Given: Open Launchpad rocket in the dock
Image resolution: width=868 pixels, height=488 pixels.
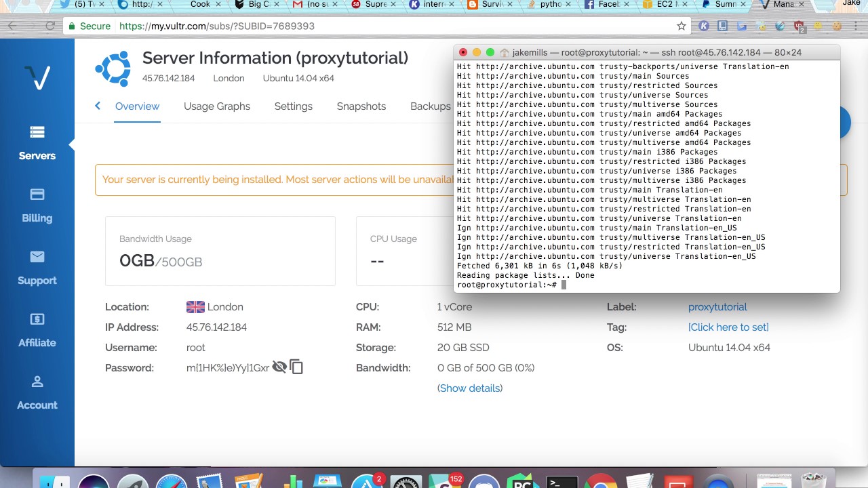Looking at the screenshot, I should point(133,480).
